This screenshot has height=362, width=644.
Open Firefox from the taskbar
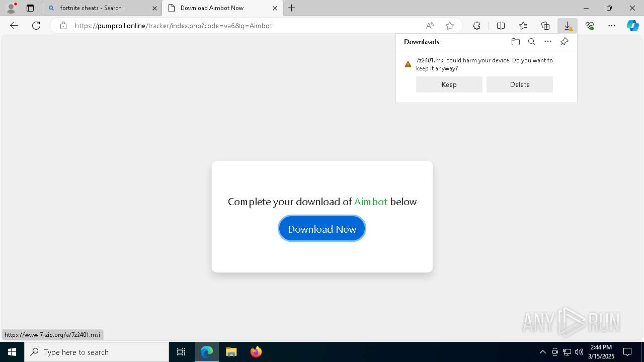[256, 352]
